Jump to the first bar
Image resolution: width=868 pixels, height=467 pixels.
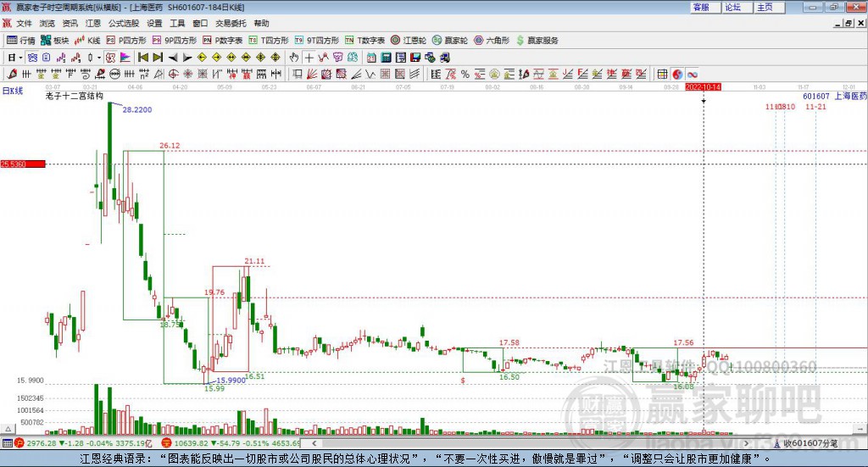(x=142, y=58)
